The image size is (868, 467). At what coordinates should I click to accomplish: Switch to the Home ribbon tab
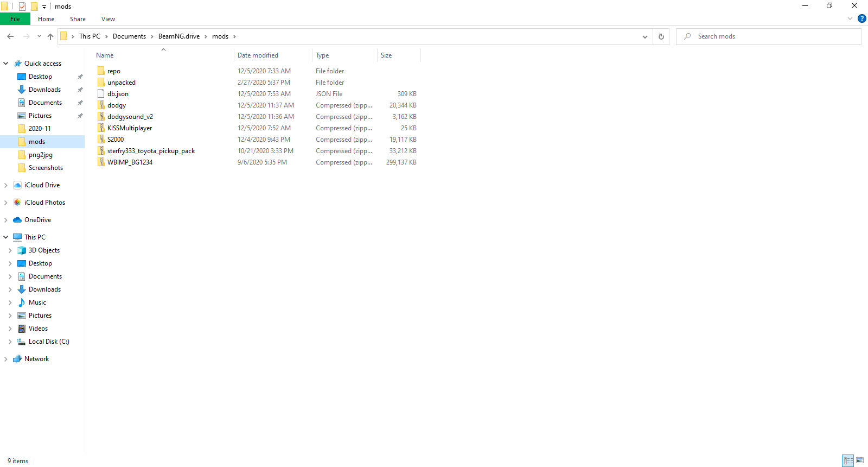point(46,19)
